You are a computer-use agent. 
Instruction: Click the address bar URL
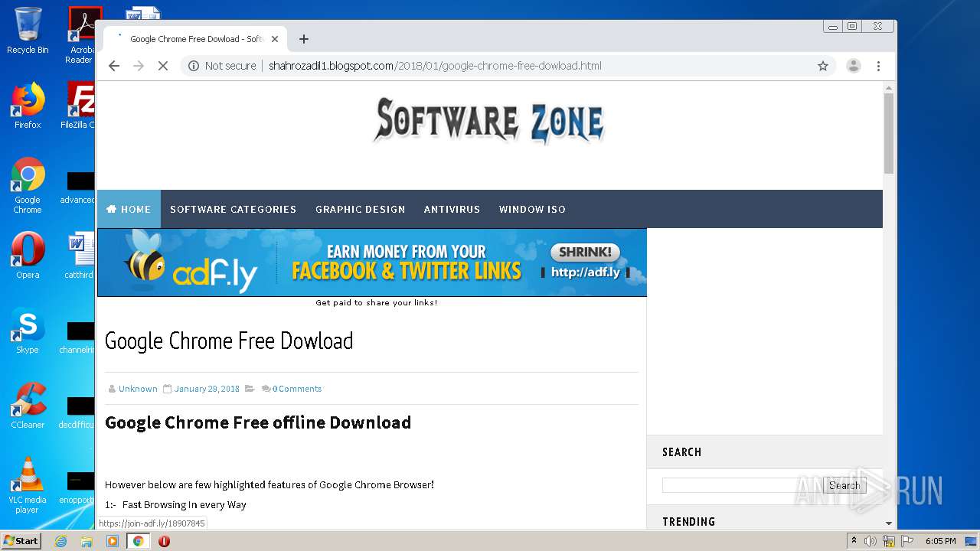click(x=435, y=66)
